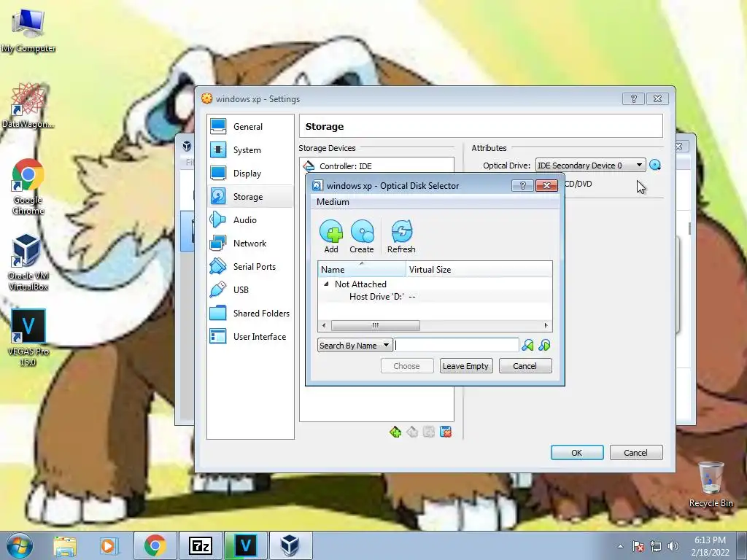Open the User Interface settings section
This screenshot has width=747, height=560.
[251, 337]
